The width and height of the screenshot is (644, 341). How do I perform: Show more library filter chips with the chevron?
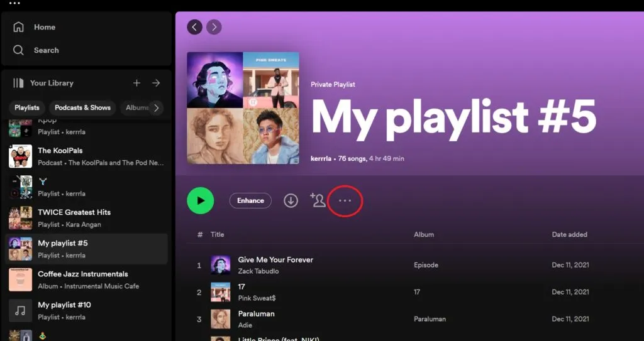(156, 108)
